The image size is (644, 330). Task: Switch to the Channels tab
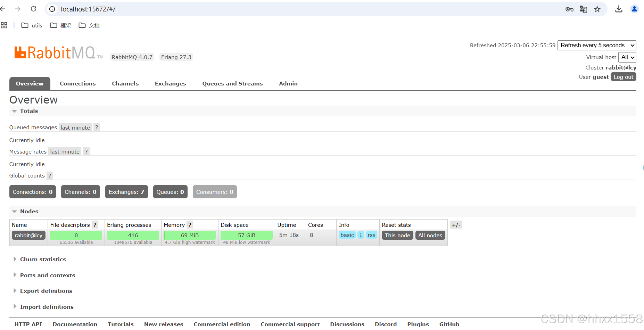[x=125, y=84]
